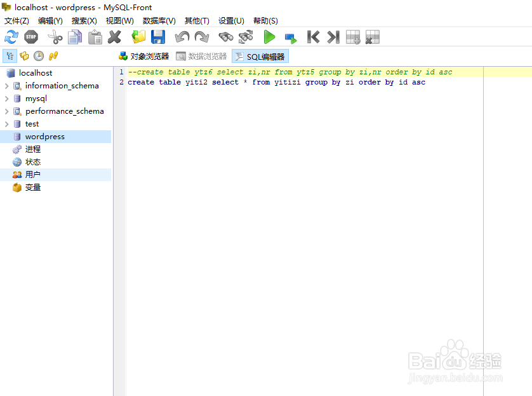This screenshot has height=396, width=532.
Task: Toggle the history clock sidebar icon
Action: (39, 56)
